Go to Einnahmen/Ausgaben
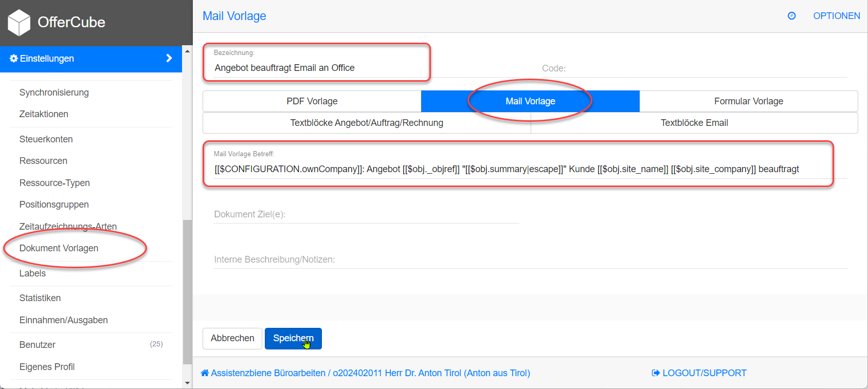 (x=64, y=320)
